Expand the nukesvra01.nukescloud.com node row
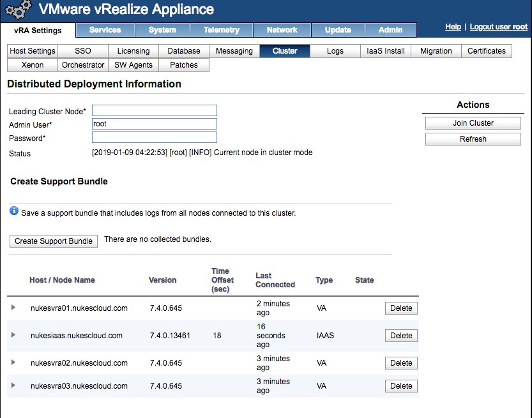 pos(13,308)
